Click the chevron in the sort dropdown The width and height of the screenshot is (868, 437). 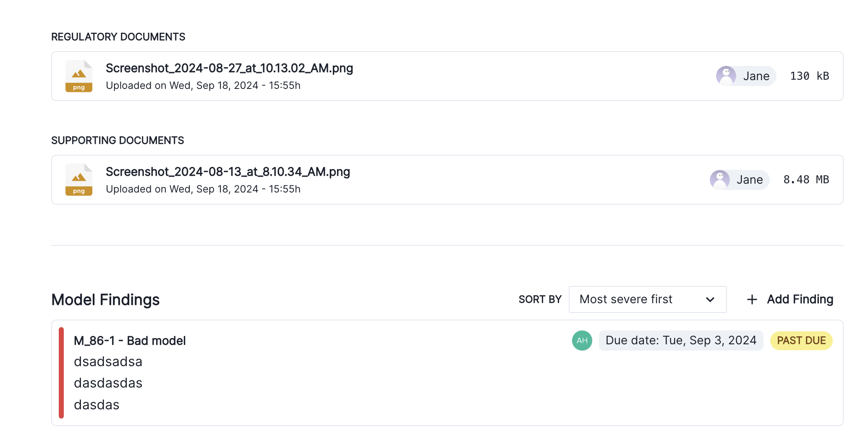tap(709, 299)
